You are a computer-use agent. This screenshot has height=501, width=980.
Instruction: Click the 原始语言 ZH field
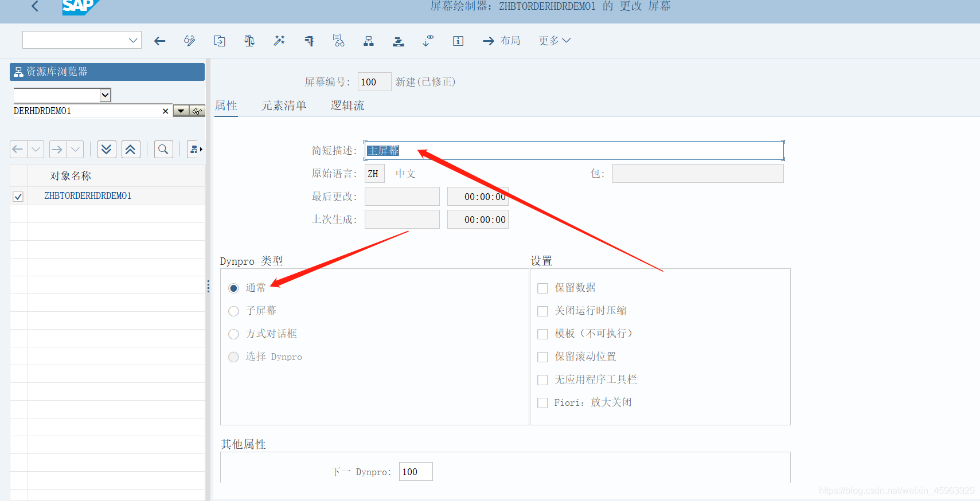(x=374, y=174)
